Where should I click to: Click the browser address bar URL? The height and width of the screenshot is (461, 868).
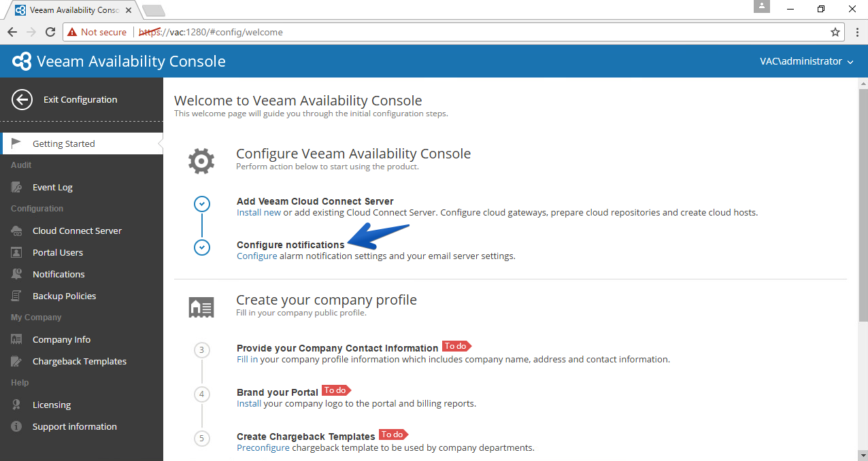click(x=211, y=32)
